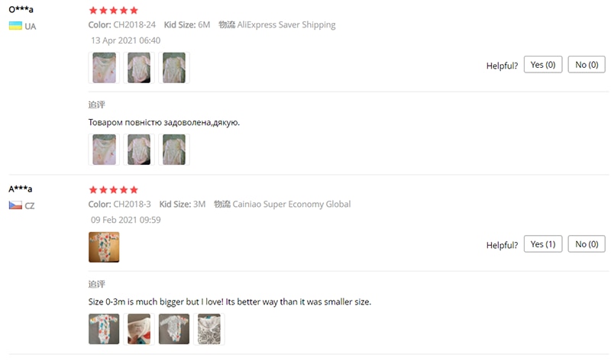Click the Czech flag icon beside CZ

(x=15, y=205)
